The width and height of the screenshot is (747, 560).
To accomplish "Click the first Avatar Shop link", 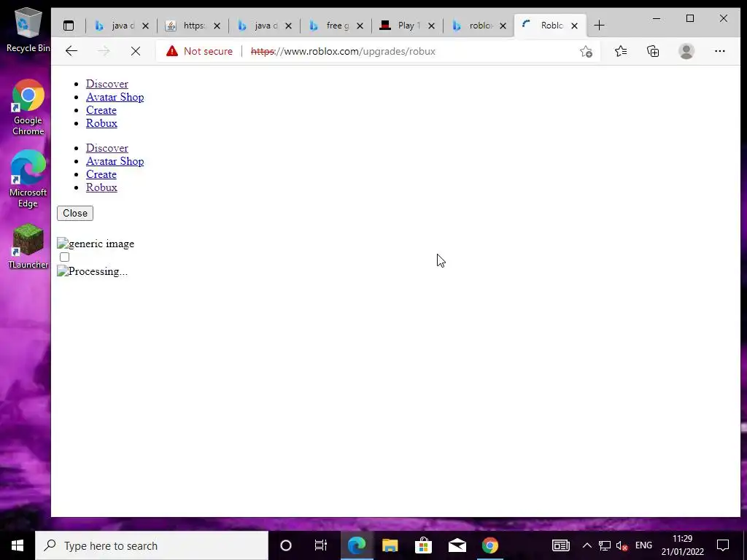I will coord(115,97).
